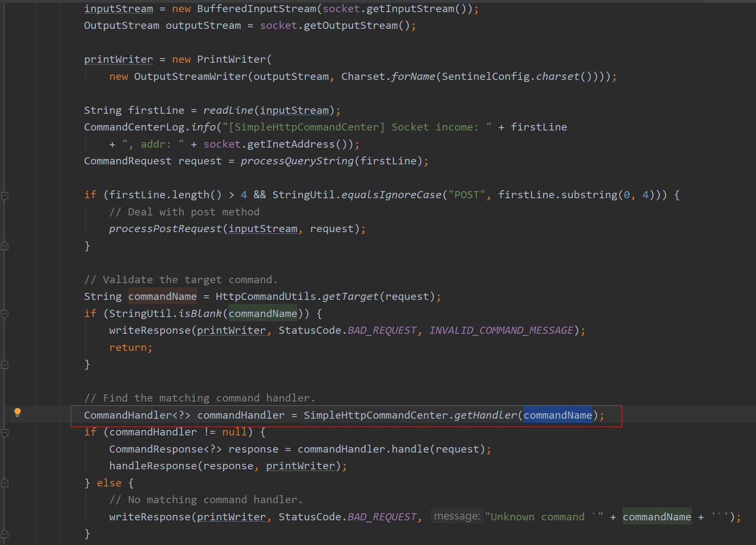Click the info method after CommandCenterLog
This screenshot has width=756, height=545.
[203, 127]
